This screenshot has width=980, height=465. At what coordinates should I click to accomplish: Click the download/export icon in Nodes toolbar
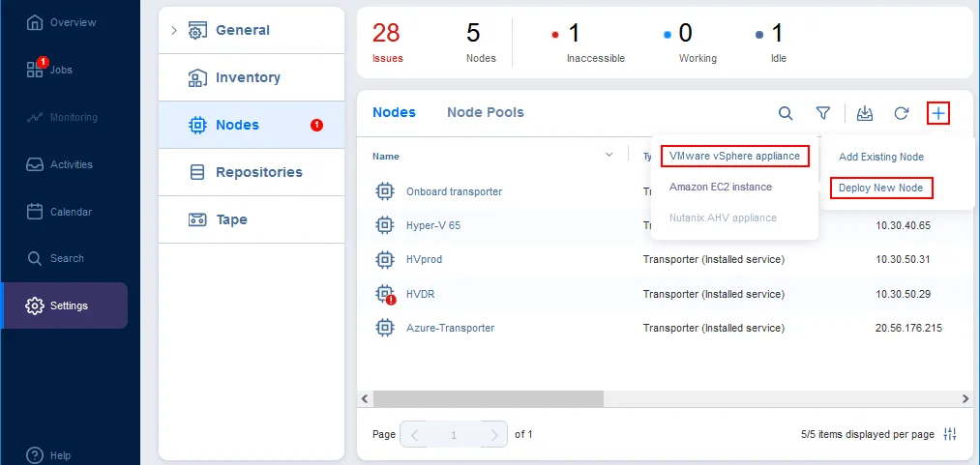865,113
